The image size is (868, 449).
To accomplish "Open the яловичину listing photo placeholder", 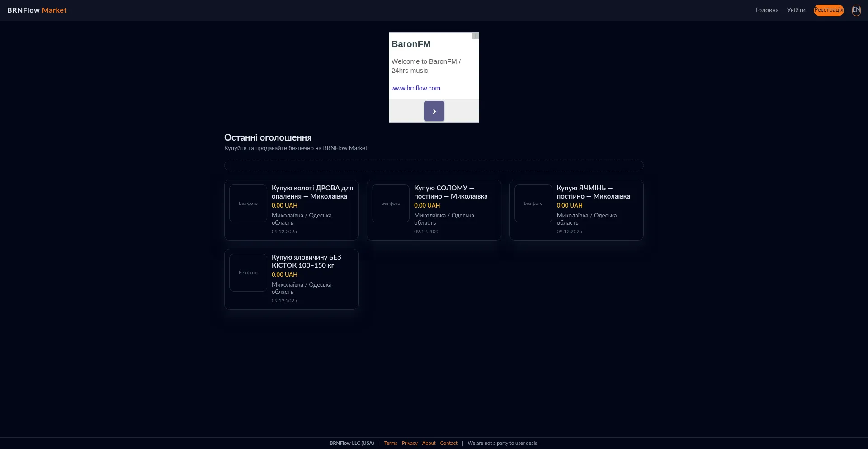I will (x=248, y=273).
